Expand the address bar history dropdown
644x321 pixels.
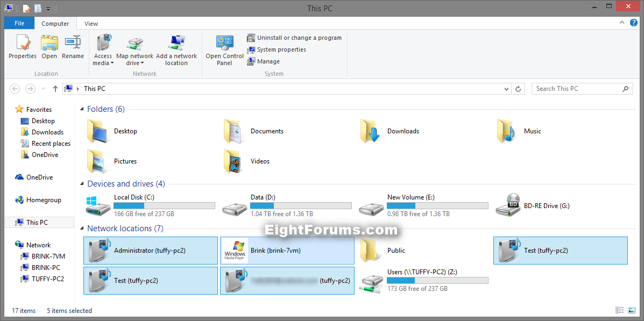pyautogui.click(x=506, y=89)
